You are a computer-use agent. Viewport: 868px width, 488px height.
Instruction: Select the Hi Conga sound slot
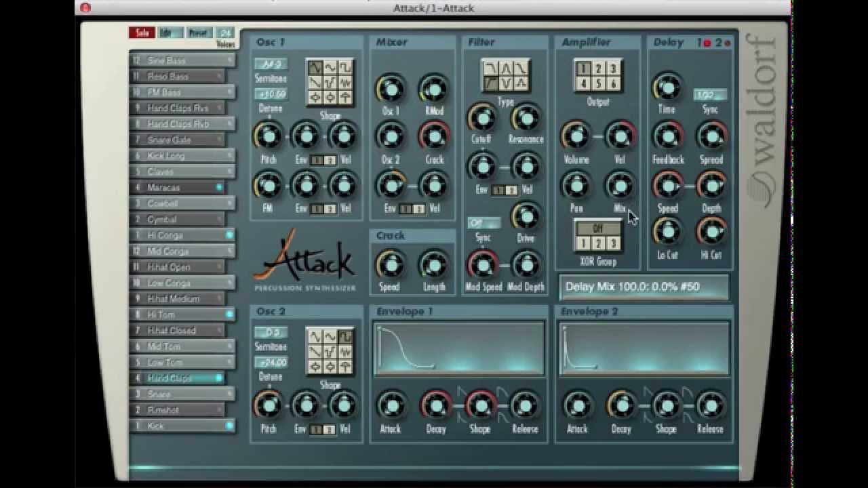point(182,235)
